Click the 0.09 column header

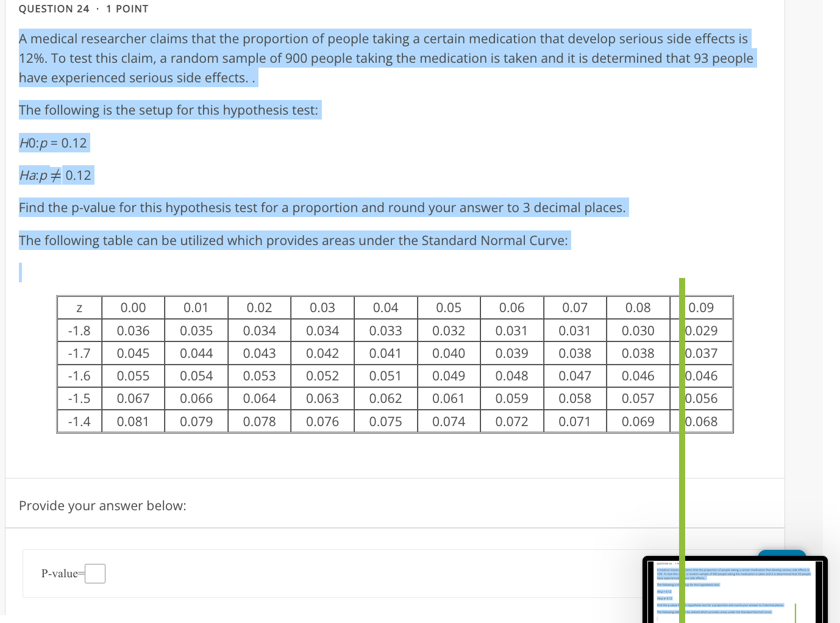pyautogui.click(x=701, y=308)
